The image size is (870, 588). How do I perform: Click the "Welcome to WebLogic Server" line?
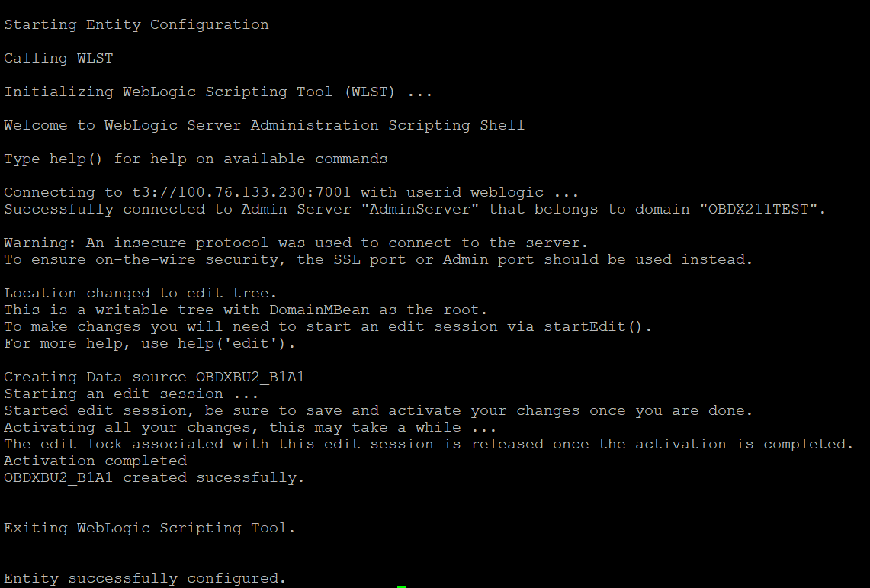point(264,125)
